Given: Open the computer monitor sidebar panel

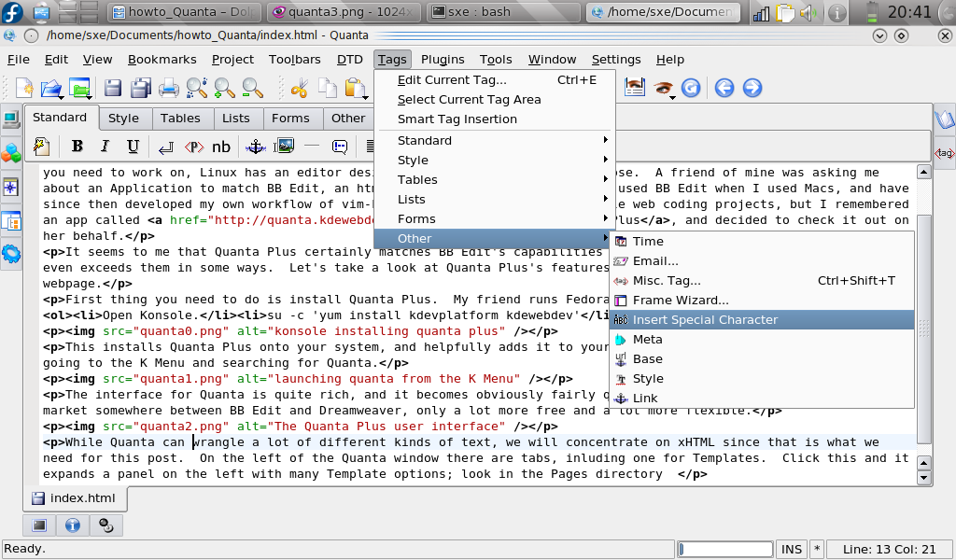Looking at the screenshot, I should point(11,119).
